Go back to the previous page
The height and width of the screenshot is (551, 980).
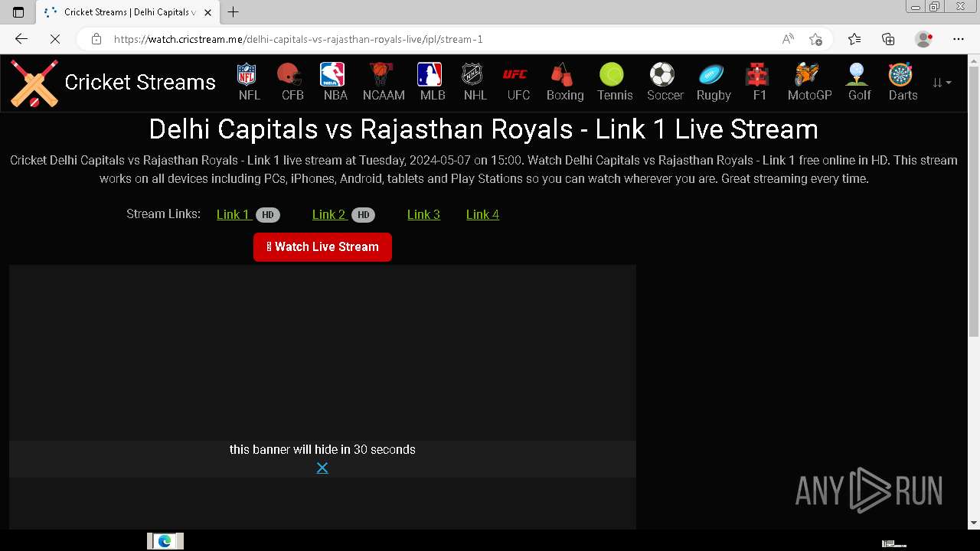coord(21,39)
